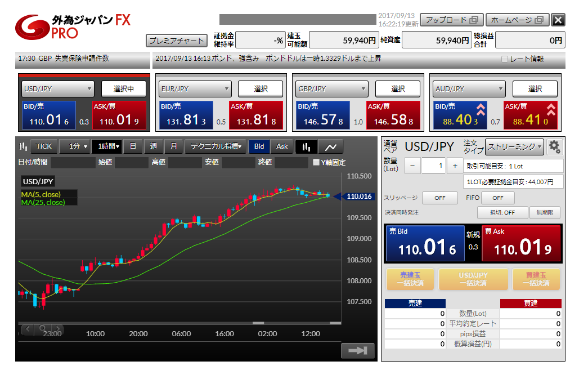The width and height of the screenshot is (588, 388).
Task: Close the trading window with X
Action: pyautogui.click(x=558, y=20)
